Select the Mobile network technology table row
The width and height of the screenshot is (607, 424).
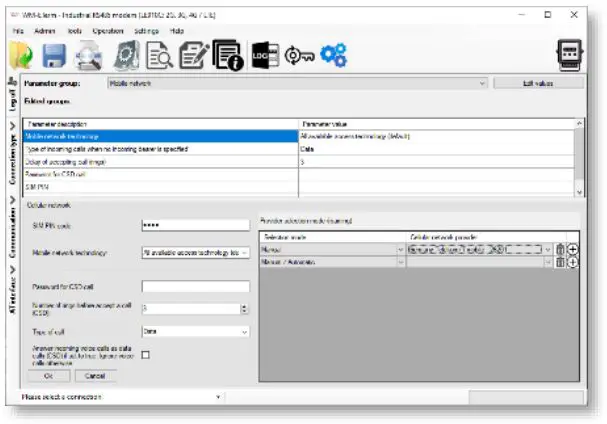[x=160, y=136]
